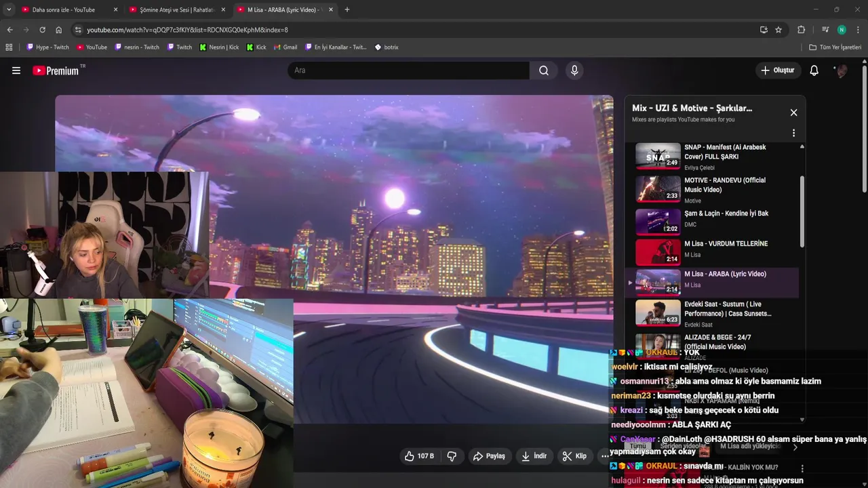Open Nesrin | Kick bookmark

[219, 47]
